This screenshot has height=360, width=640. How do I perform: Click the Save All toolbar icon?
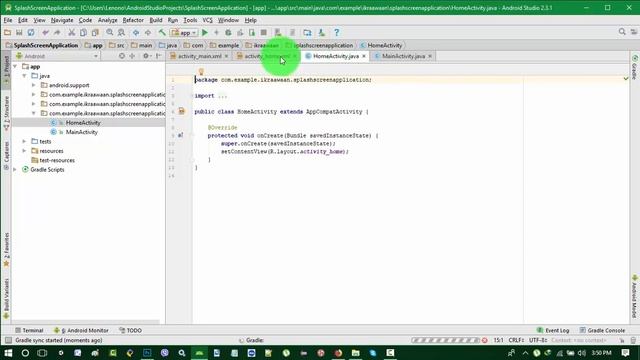(19, 32)
